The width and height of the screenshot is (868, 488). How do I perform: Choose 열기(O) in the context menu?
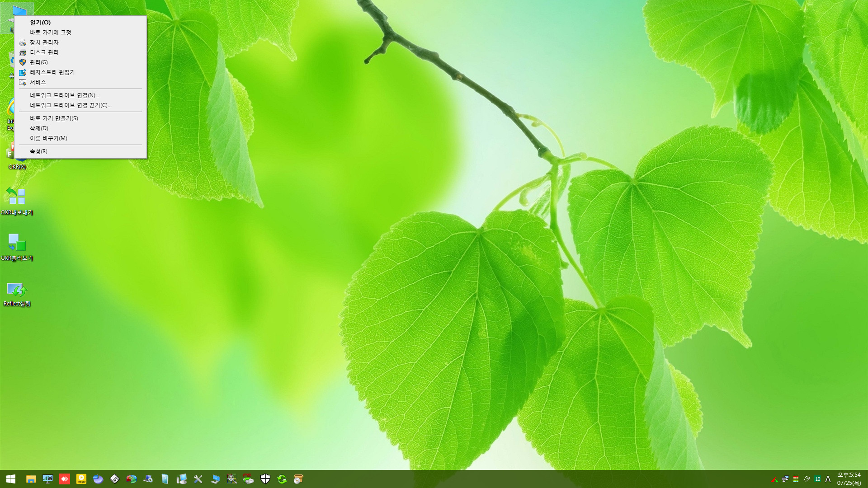80,23
